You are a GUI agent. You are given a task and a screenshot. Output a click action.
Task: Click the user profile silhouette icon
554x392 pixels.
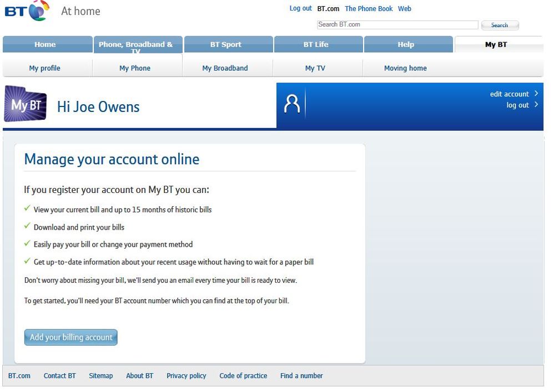pos(292,104)
